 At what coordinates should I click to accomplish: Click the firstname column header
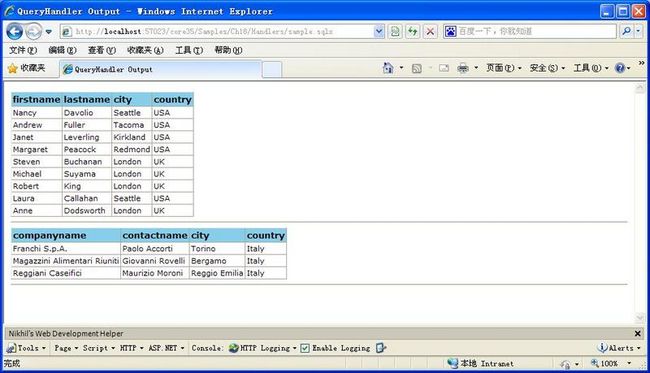click(x=36, y=99)
